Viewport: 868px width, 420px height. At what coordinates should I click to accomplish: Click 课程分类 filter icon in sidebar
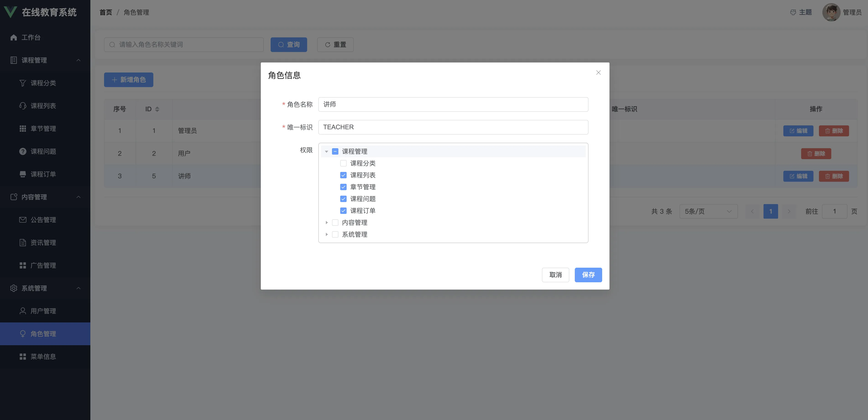[x=23, y=83]
